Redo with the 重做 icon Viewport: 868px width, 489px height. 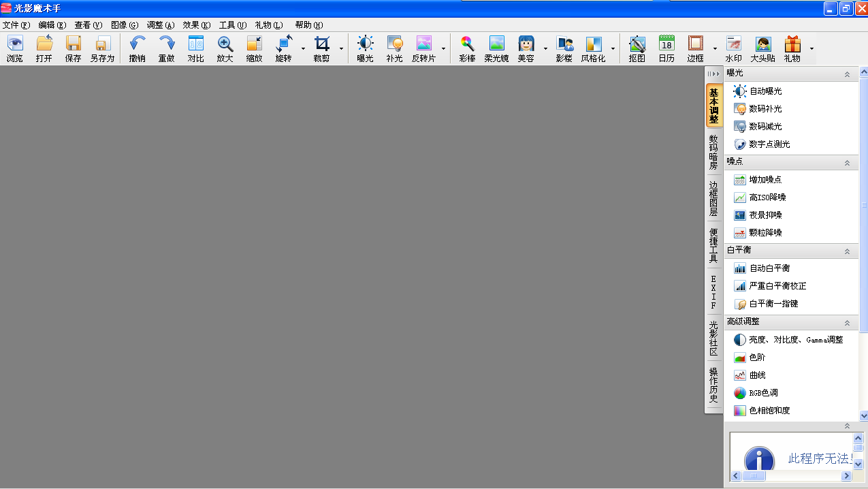167,49
